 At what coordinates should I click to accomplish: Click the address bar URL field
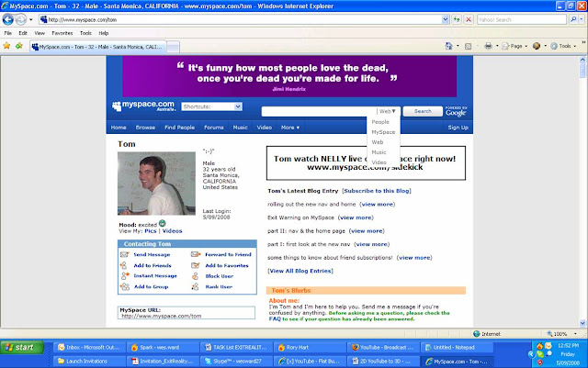click(240, 19)
